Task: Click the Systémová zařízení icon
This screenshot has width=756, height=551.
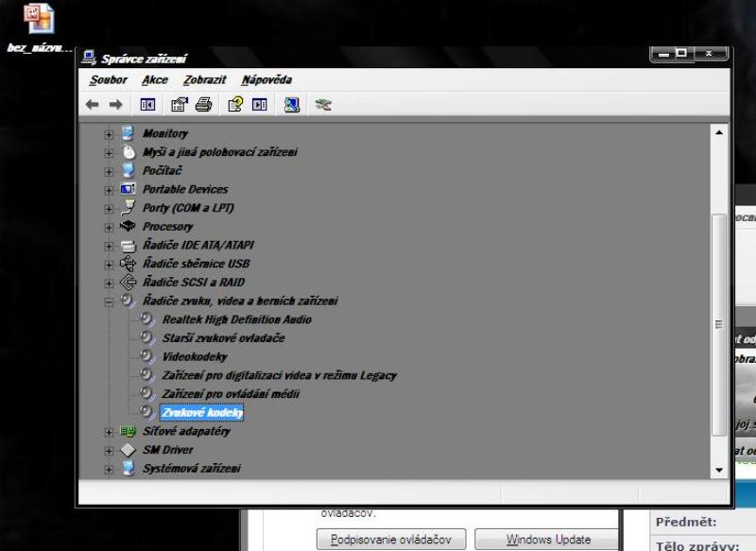Action: tap(129, 468)
